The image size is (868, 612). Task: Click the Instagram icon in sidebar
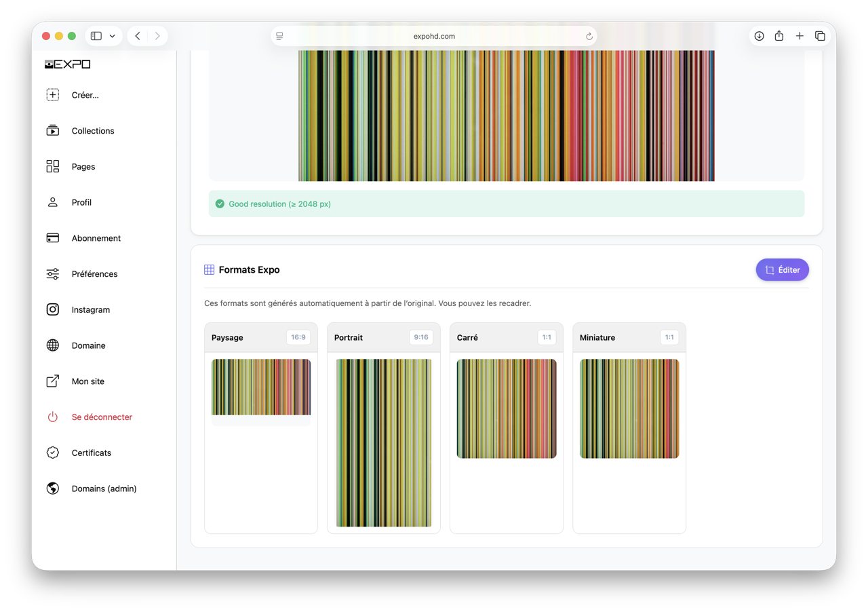point(53,309)
